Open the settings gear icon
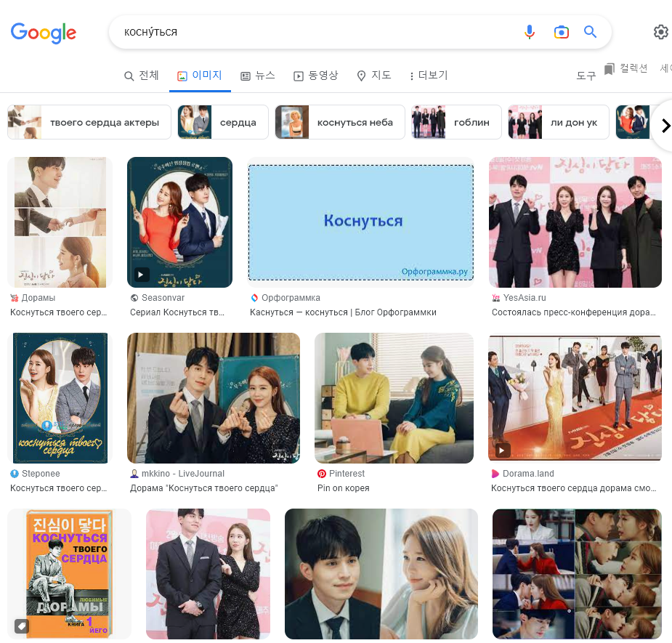 coord(660,32)
